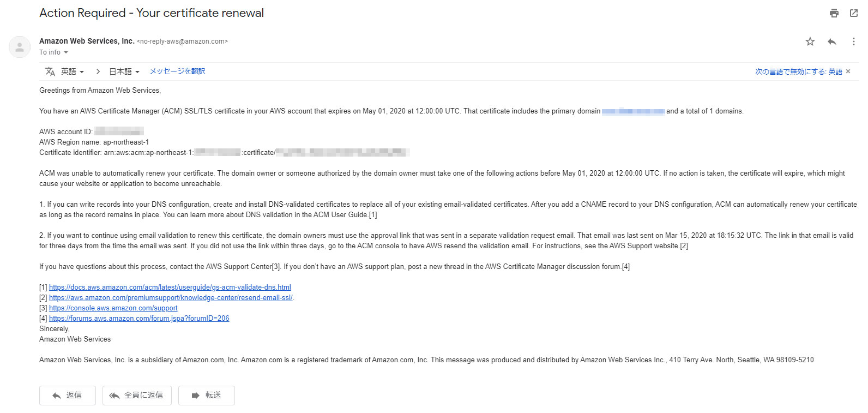Screen dimensions: 868x413
Task: Dismiss the translation bar with X
Action: [x=848, y=71]
